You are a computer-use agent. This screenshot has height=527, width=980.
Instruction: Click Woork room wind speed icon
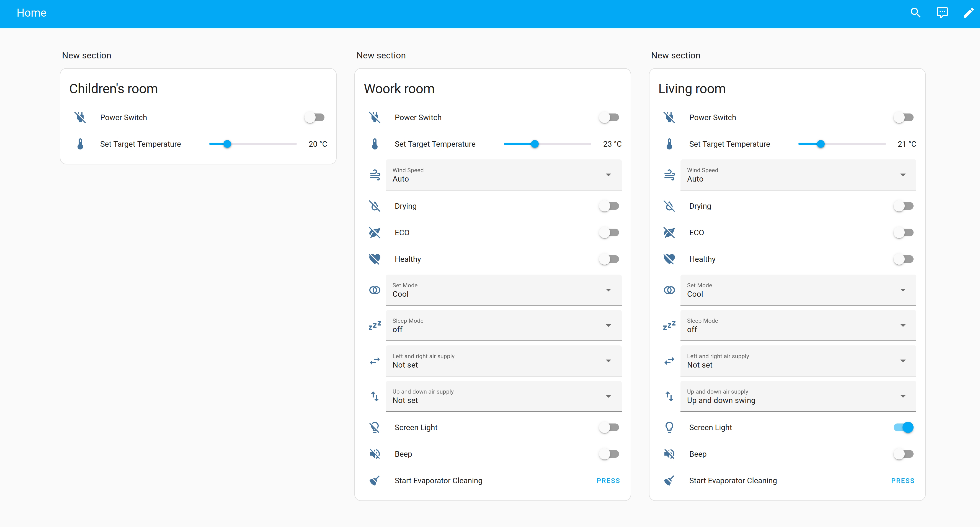[x=375, y=175]
